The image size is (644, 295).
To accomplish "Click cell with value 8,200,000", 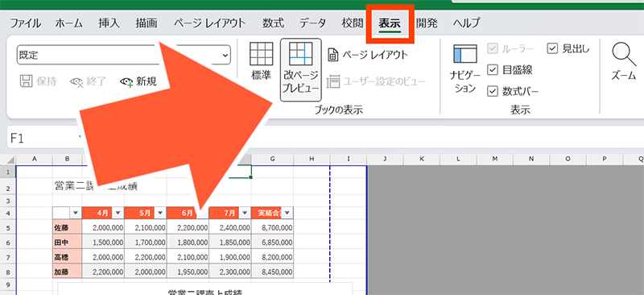I will pos(272,257).
